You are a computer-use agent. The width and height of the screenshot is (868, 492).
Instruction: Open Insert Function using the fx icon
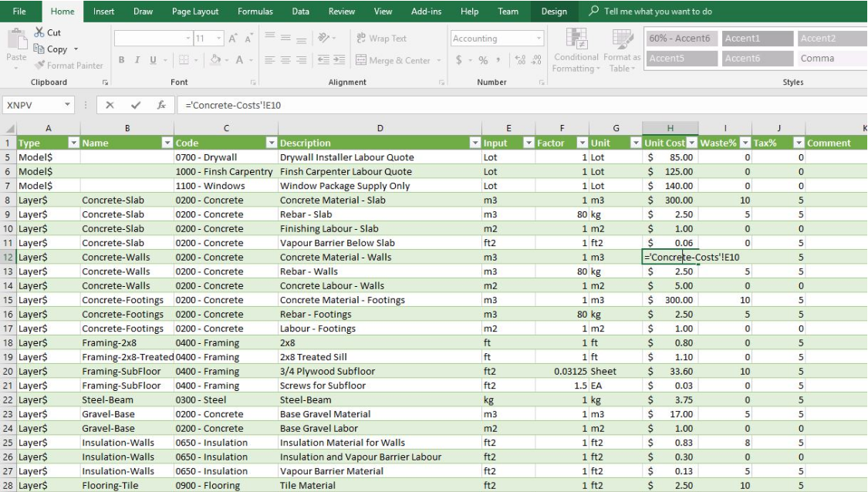point(161,105)
